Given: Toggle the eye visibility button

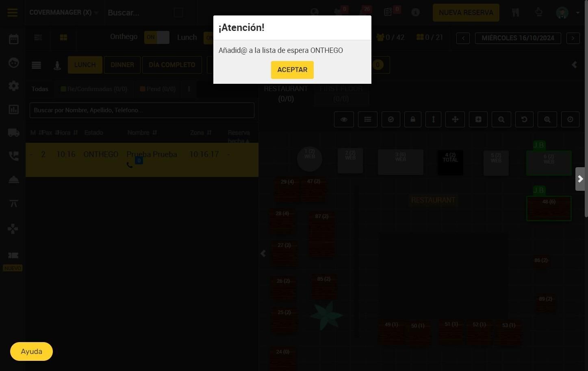Looking at the screenshot, I should [344, 119].
